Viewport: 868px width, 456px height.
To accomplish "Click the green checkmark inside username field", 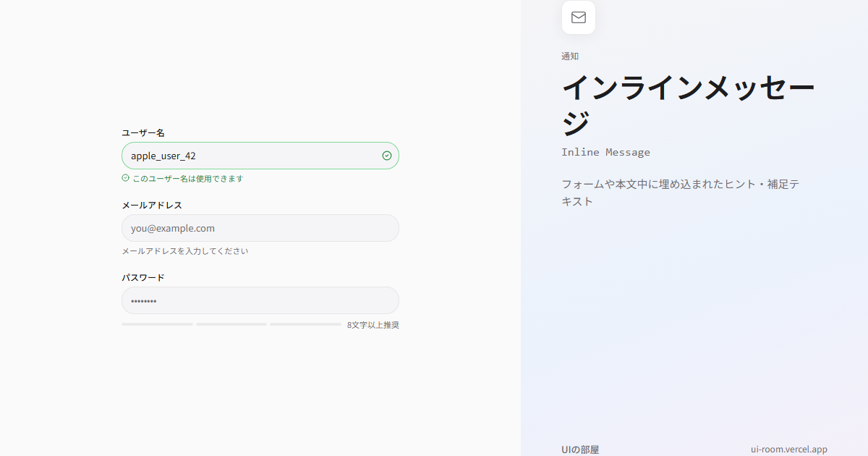I will pos(387,156).
